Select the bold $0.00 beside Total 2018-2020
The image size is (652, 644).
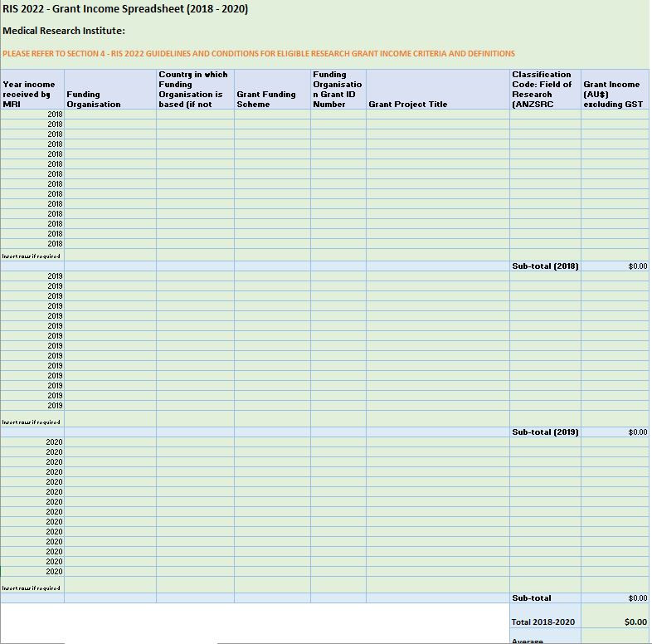615,616
